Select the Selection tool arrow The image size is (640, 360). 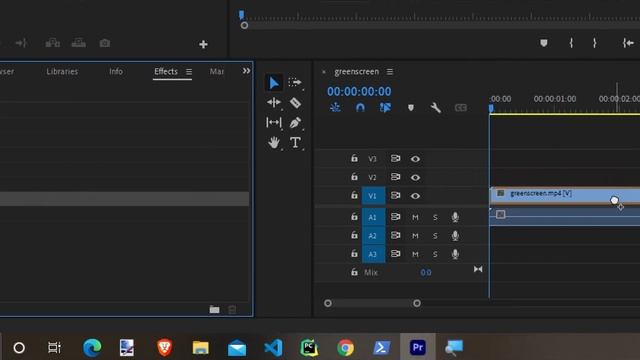274,83
